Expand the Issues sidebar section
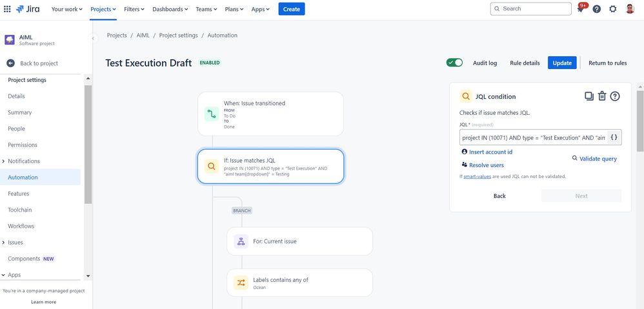Viewport: 644px width, 309px height. 3,243
